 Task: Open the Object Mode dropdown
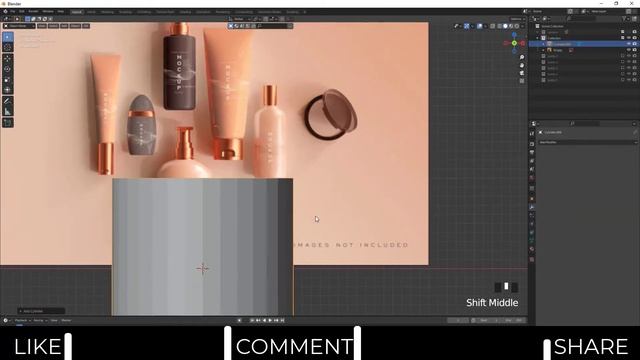19,26
